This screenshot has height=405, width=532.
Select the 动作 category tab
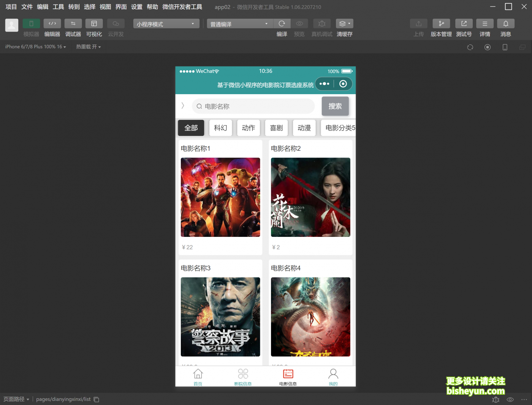(x=249, y=128)
